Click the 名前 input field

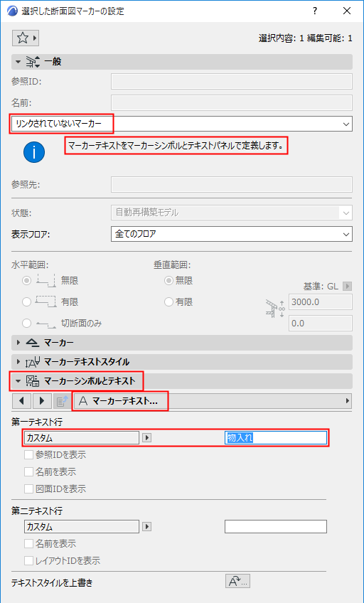pyautogui.click(x=231, y=102)
